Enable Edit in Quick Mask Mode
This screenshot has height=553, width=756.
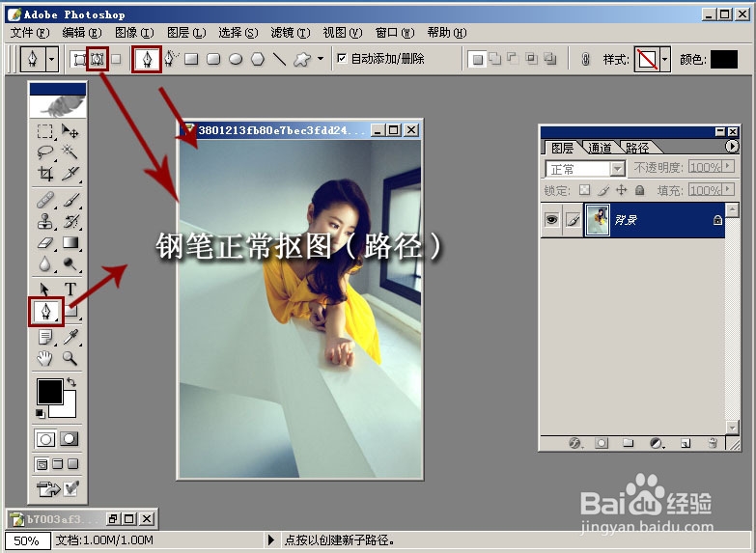coord(69,439)
